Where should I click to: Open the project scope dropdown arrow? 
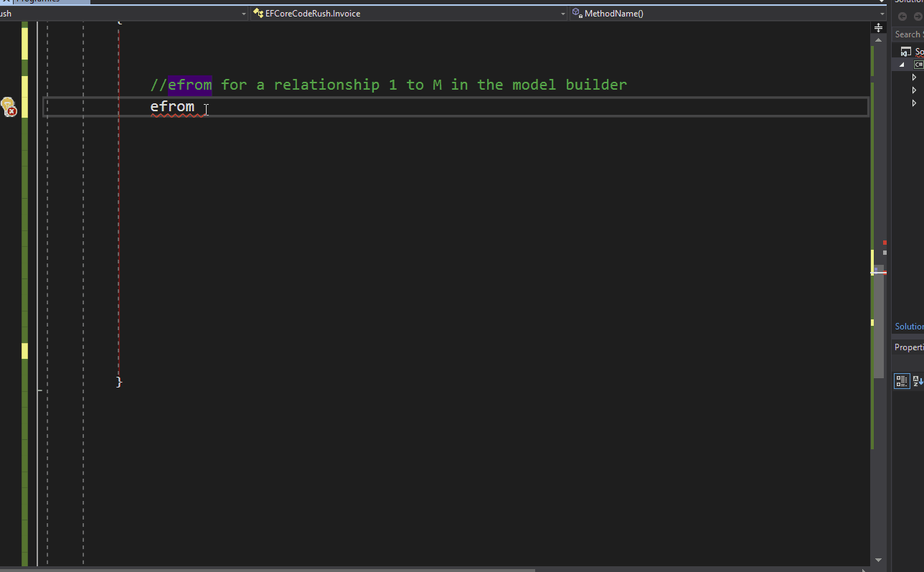tap(244, 14)
